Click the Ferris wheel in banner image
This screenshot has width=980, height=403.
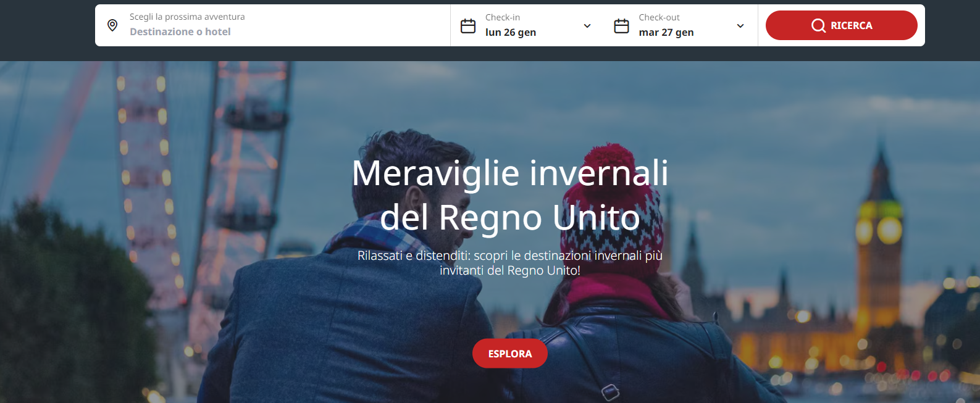[x=185, y=154]
